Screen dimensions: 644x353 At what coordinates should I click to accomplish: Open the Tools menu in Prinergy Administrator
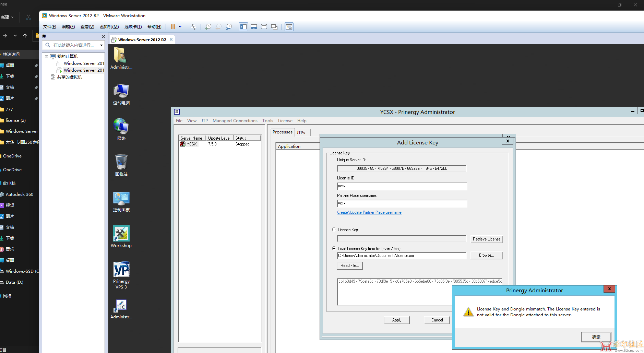pyautogui.click(x=267, y=121)
